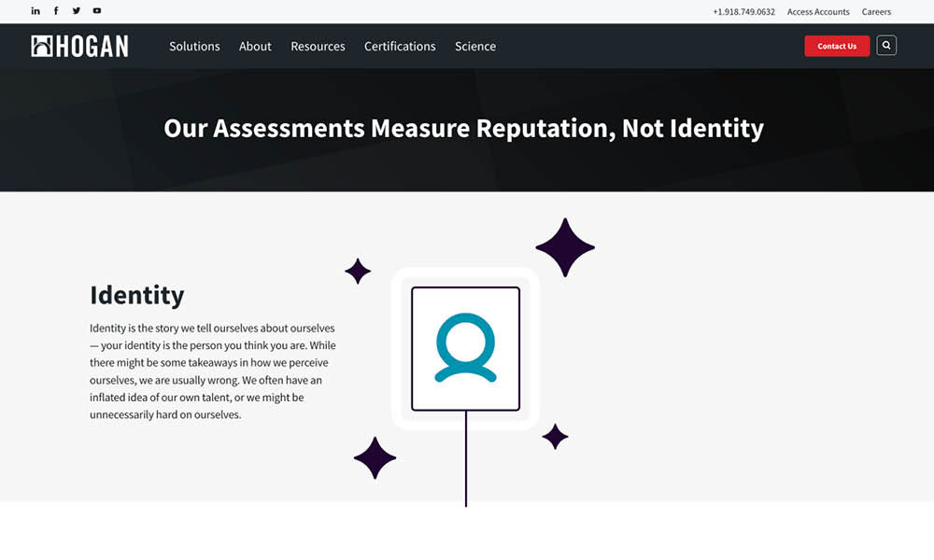The width and height of the screenshot is (934, 560).
Task: Expand the Solutions navigation menu
Action: tap(194, 46)
